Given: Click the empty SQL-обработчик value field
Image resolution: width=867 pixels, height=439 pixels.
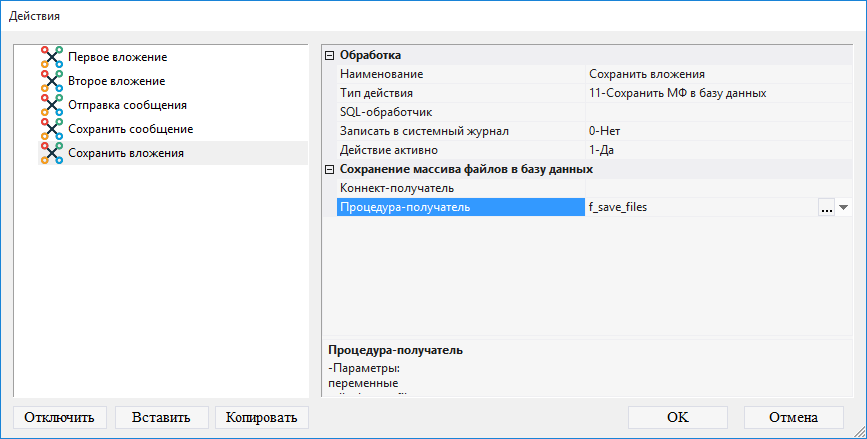Looking at the screenshot, I should tap(715, 112).
